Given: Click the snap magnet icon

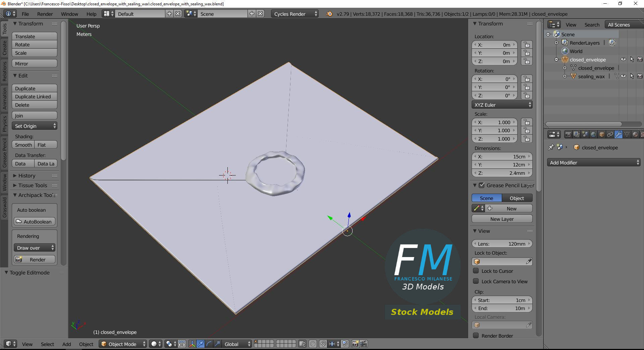Looking at the screenshot, I should pos(323,344).
